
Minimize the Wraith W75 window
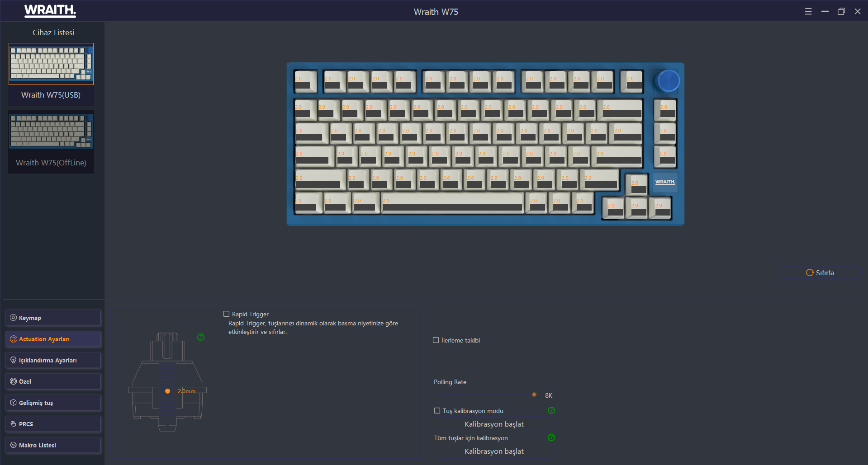[825, 12]
